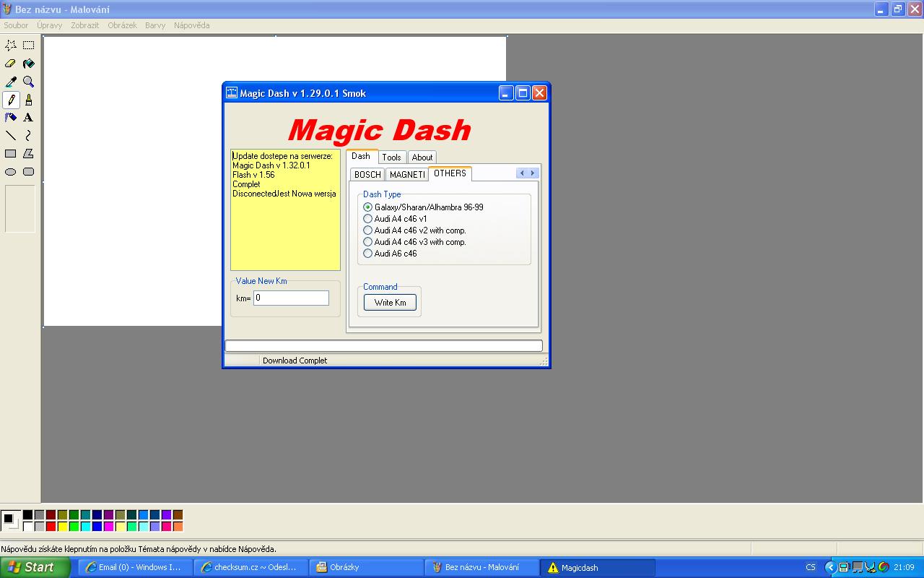Choose Audi A4 c46 v3 with comp.

[x=414, y=242]
